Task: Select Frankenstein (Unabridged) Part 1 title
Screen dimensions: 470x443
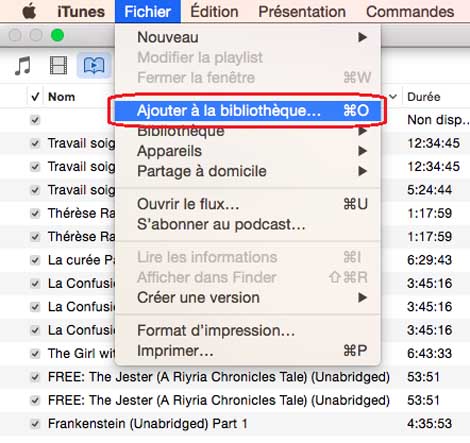Action: (148, 424)
